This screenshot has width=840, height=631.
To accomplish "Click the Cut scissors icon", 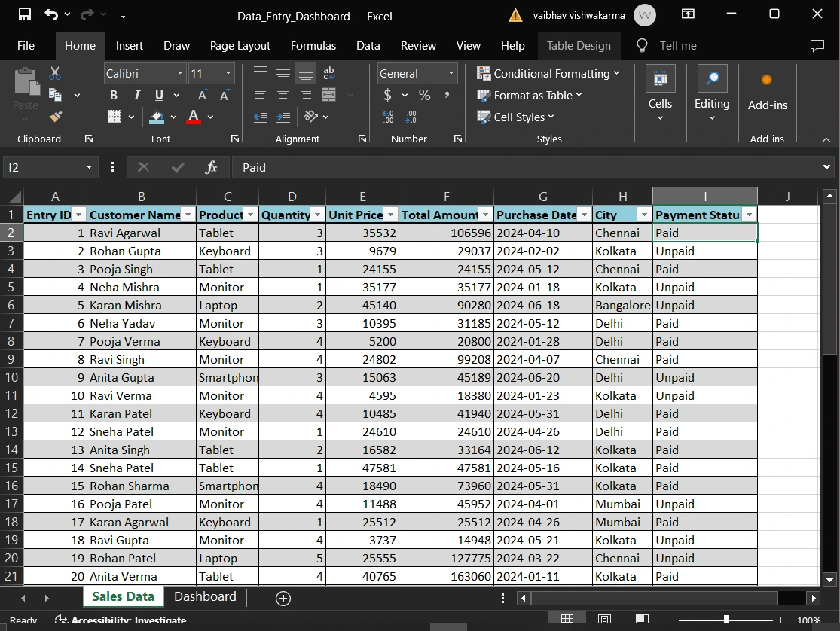I will click(55, 73).
